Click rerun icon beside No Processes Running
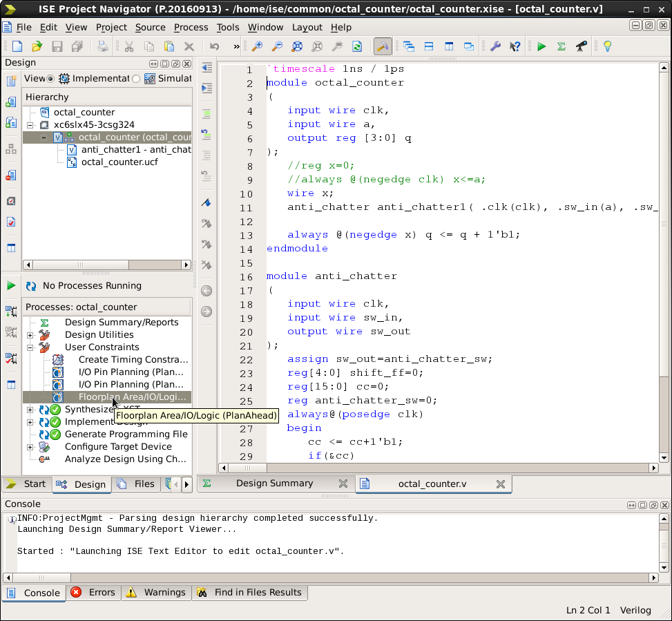 point(31,286)
